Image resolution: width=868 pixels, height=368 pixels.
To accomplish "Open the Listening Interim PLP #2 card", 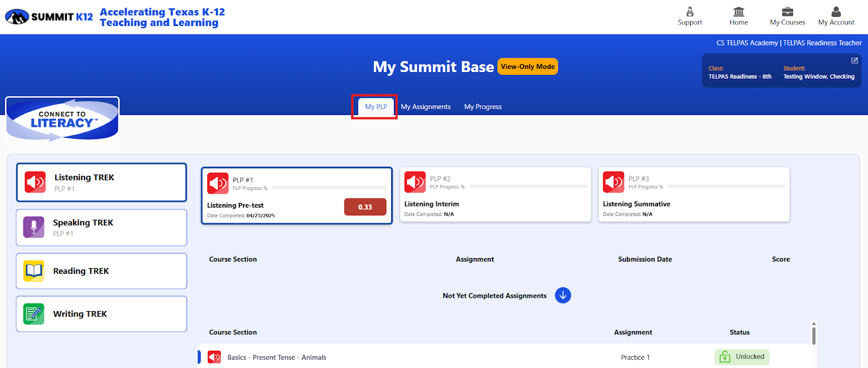I will [x=495, y=194].
